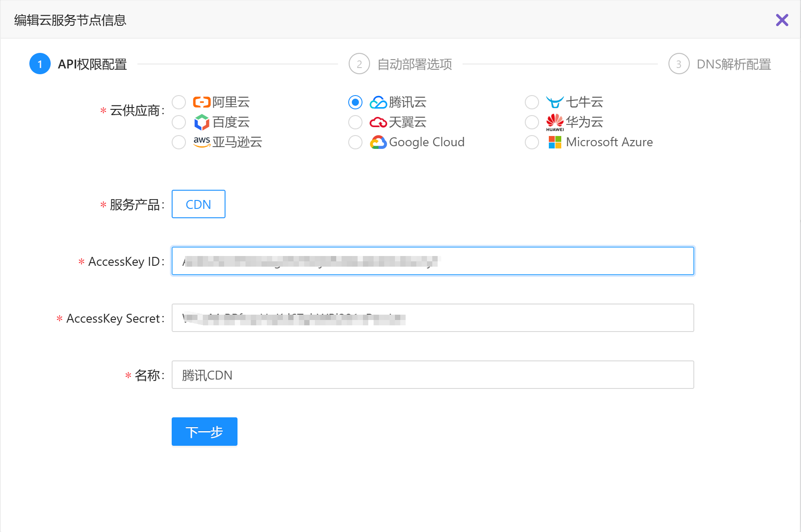Click the AccessKey Secret field label

115,318
